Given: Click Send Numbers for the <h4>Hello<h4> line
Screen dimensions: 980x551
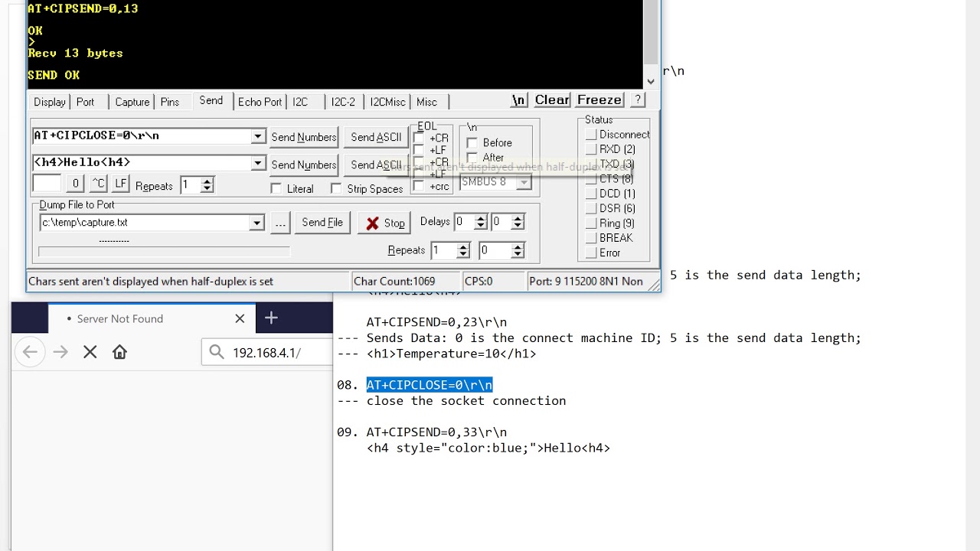Looking at the screenshot, I should (304, 165).
